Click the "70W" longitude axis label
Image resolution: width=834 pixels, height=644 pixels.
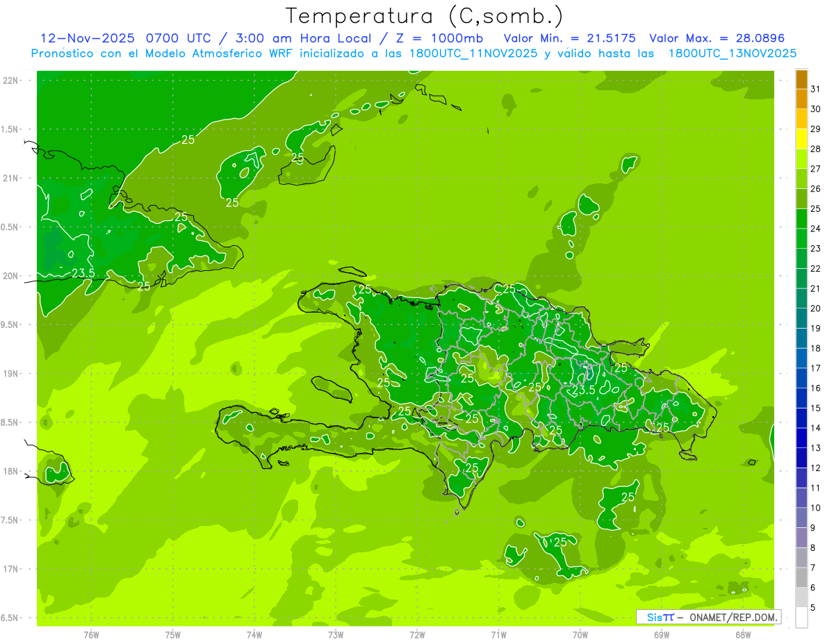click(580, 634)
